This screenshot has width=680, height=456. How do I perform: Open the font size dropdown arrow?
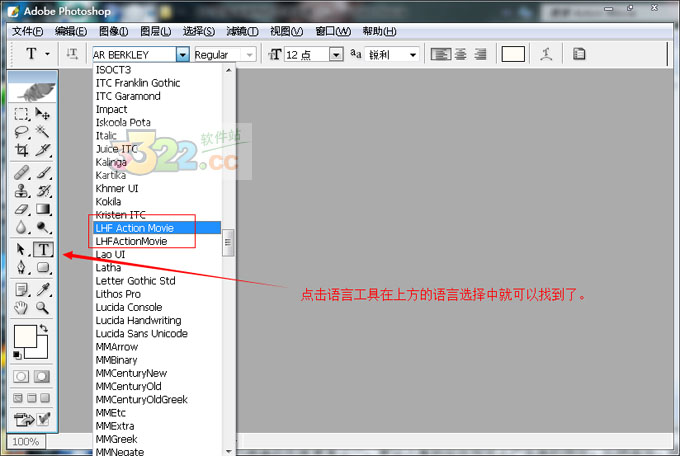tap(336, 55)
